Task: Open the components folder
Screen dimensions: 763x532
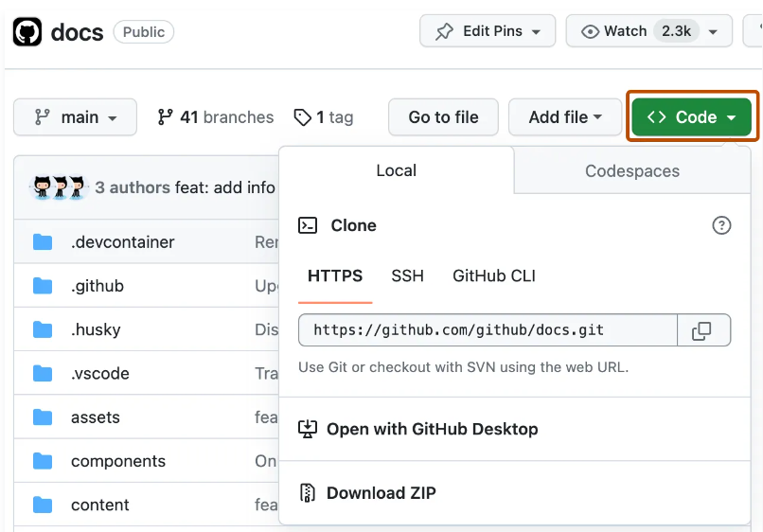Action: [x=118, y=461]
